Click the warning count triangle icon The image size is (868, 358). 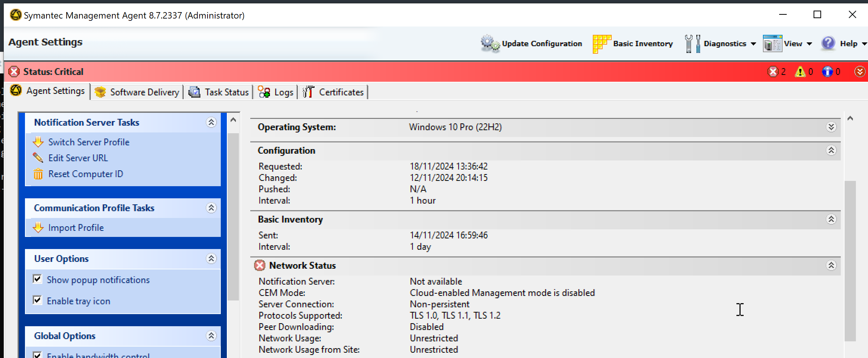coord(800,72)
